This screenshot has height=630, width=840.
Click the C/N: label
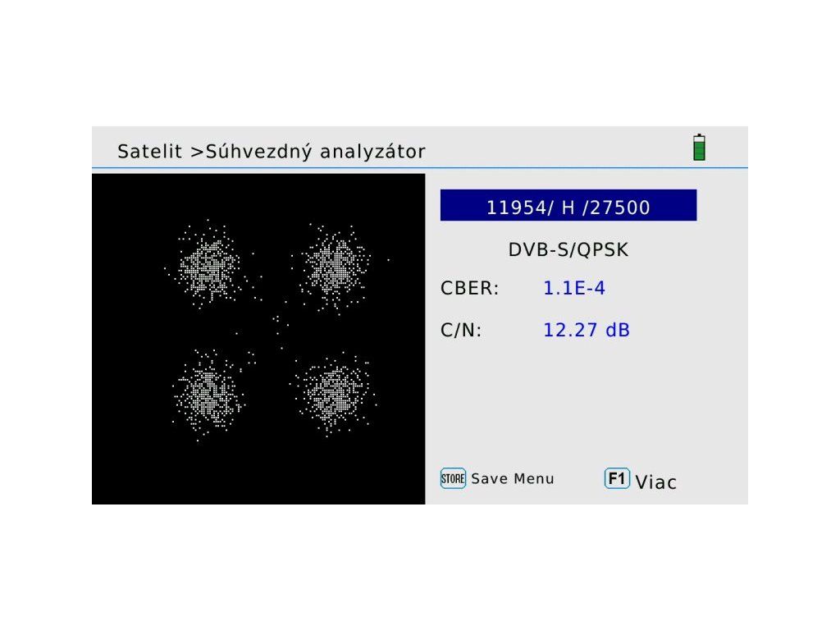pyautogui.click(x=461, y=331)
